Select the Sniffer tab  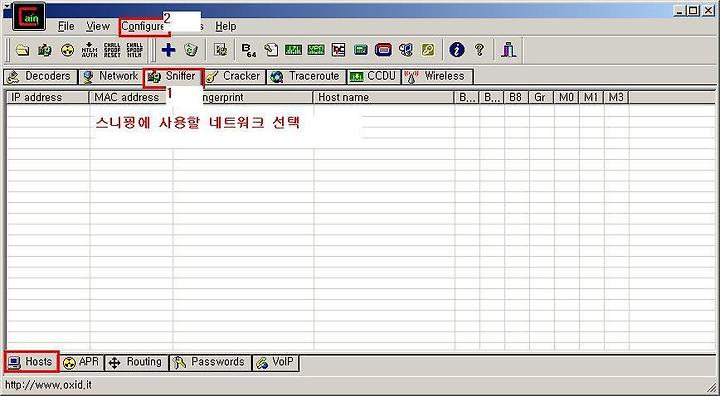coord(173,76)
